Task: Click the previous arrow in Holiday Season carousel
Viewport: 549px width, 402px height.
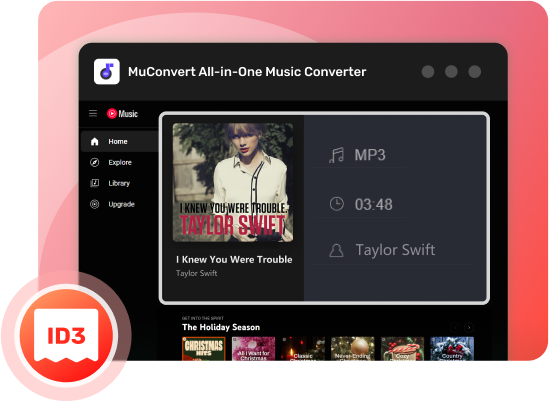Action: tap(455, 327)
